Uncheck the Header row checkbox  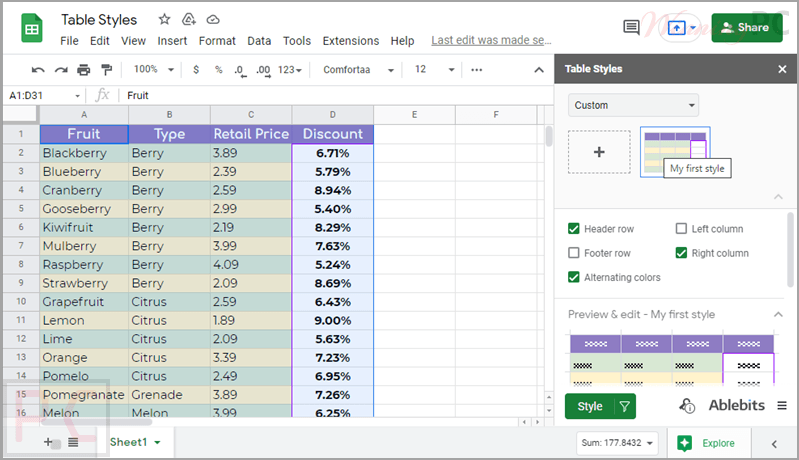574,229
